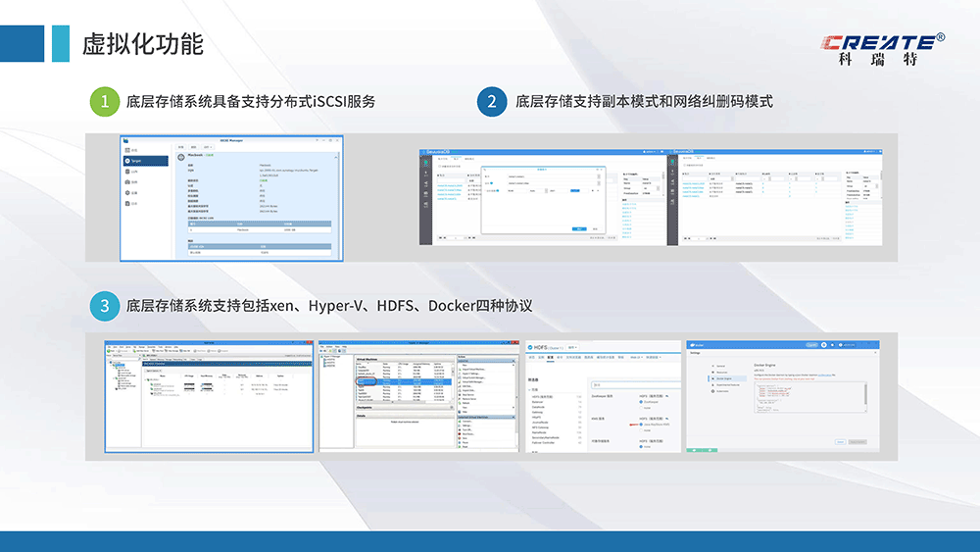This screenshot has width=980, height=552.
Task: Click the first toolbar button in iSCSI Manager
Action: (x=180, y=147)
